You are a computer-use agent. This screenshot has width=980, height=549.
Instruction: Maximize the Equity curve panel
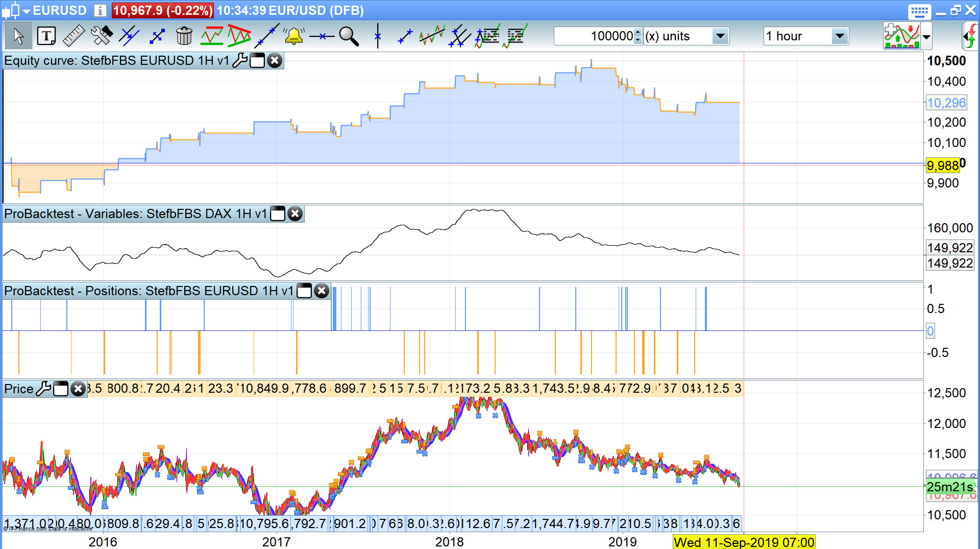257,60
